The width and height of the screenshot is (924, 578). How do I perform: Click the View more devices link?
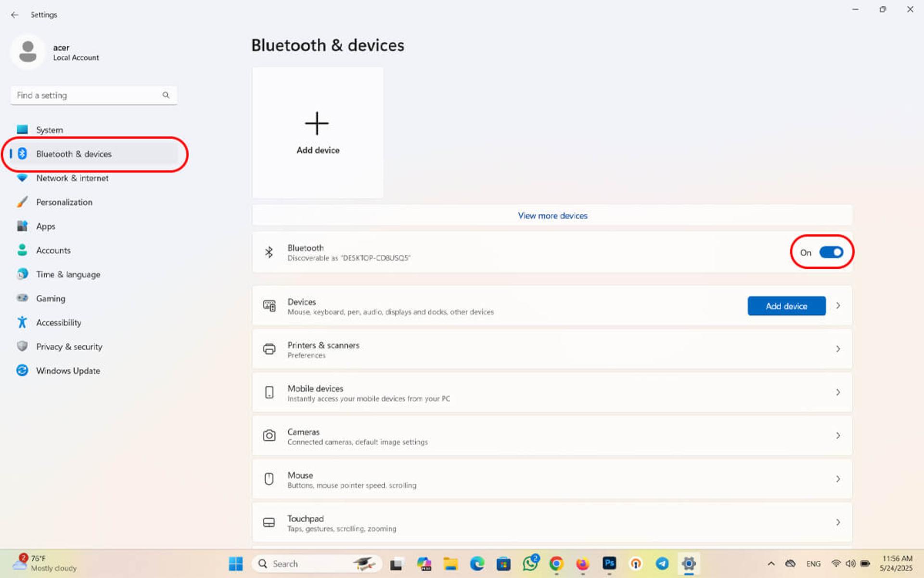pyautogui.click(x=552, y=216)
